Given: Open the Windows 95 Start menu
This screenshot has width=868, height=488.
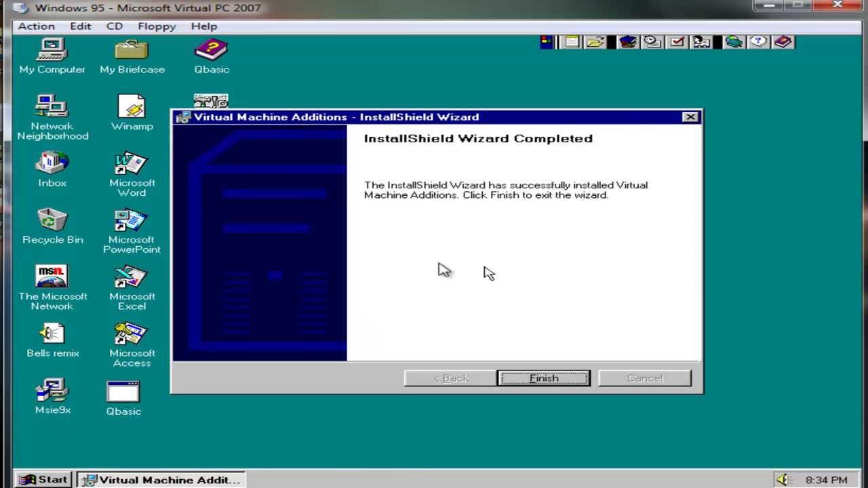Looking at the screenshot, I should point(44,480).
